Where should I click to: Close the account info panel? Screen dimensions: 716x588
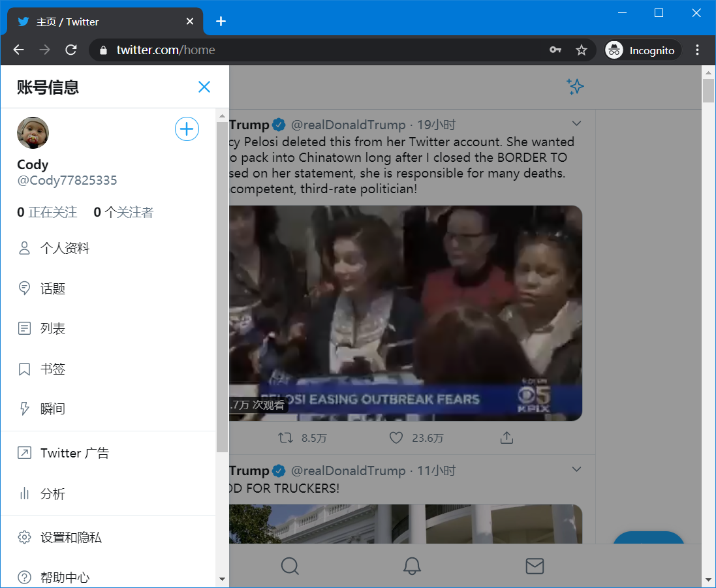coord(204,87)
